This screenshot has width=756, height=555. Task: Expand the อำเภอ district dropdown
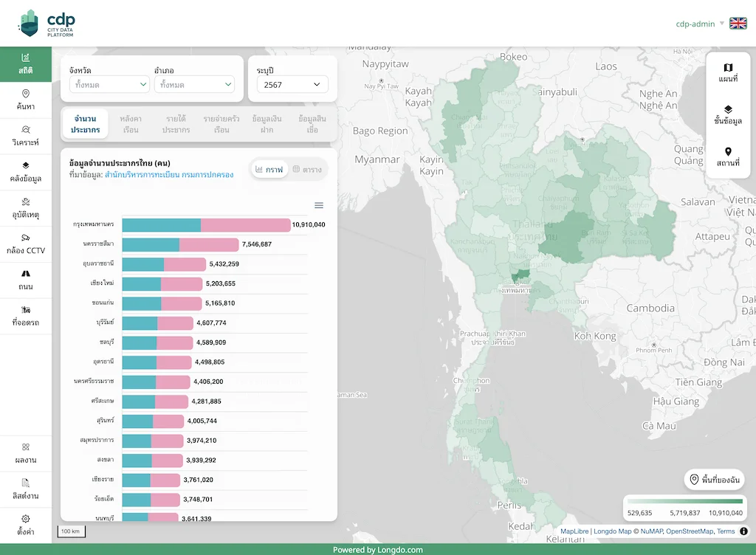(194, 84)
